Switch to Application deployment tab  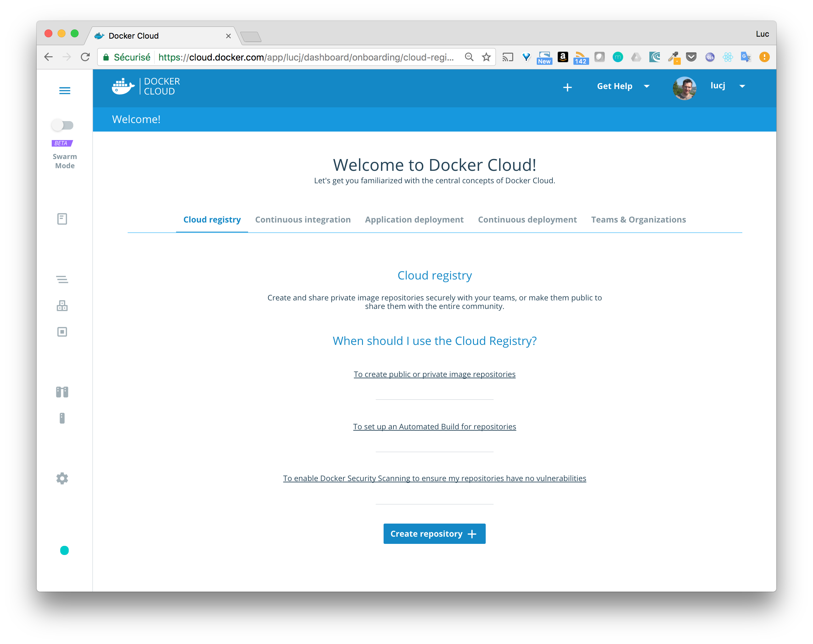coord(414,220)
